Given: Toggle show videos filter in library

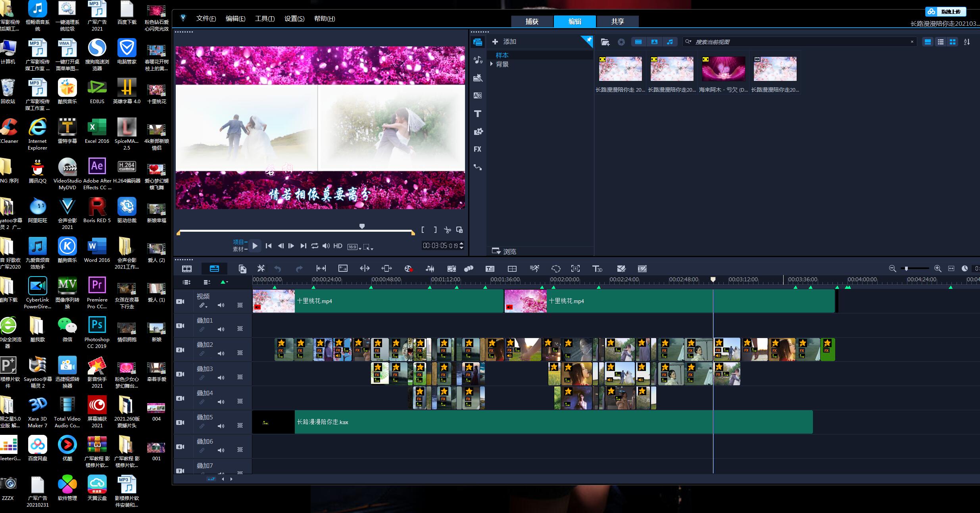Looking at the screenshot, I should [638, 42].
